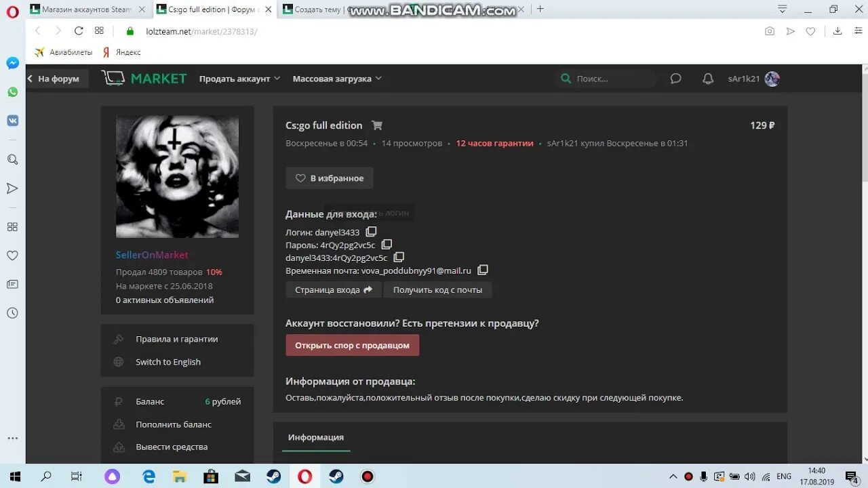Click the seller avatar image

[x=177, y=176]
